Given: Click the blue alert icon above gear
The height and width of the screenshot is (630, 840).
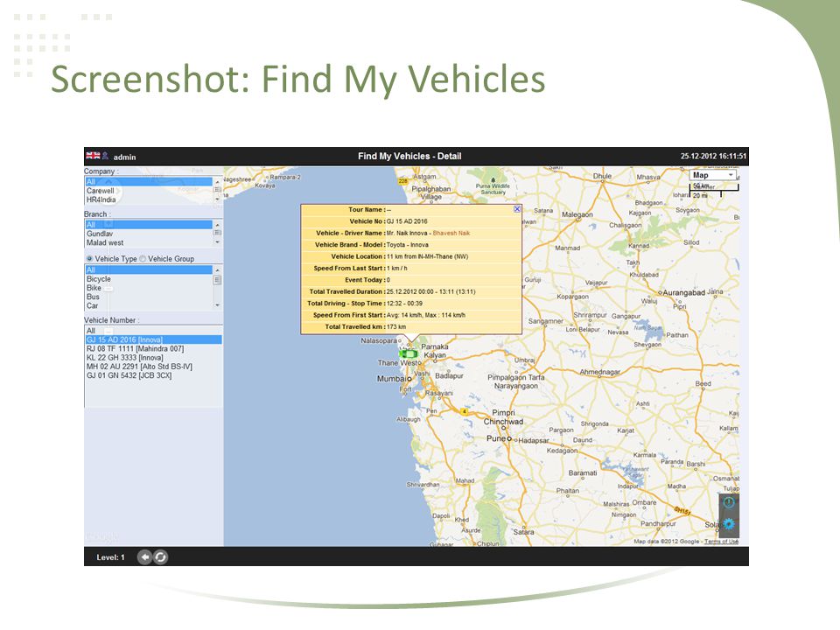Looking at the screenshot, I should [x=729, y=502].
